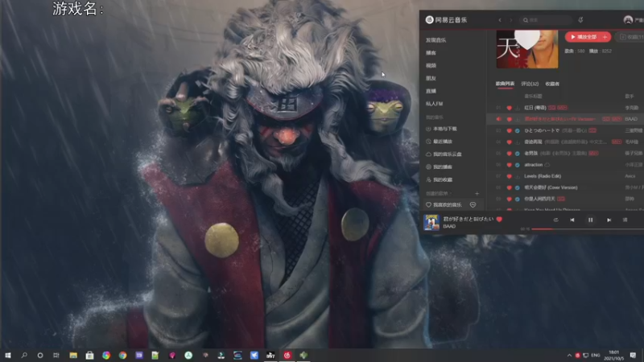
Task: Unlike Levels (Radio Edit) heart
Action: (510, 176)
